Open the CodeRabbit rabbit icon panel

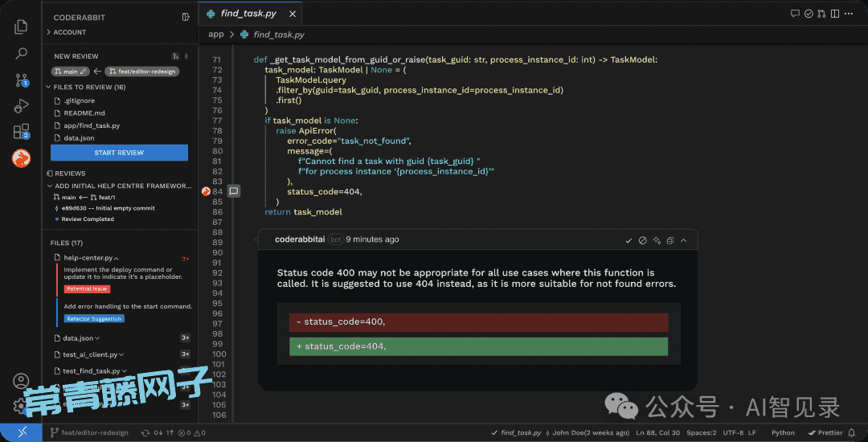pyautogui.click(x=21, y=159)
